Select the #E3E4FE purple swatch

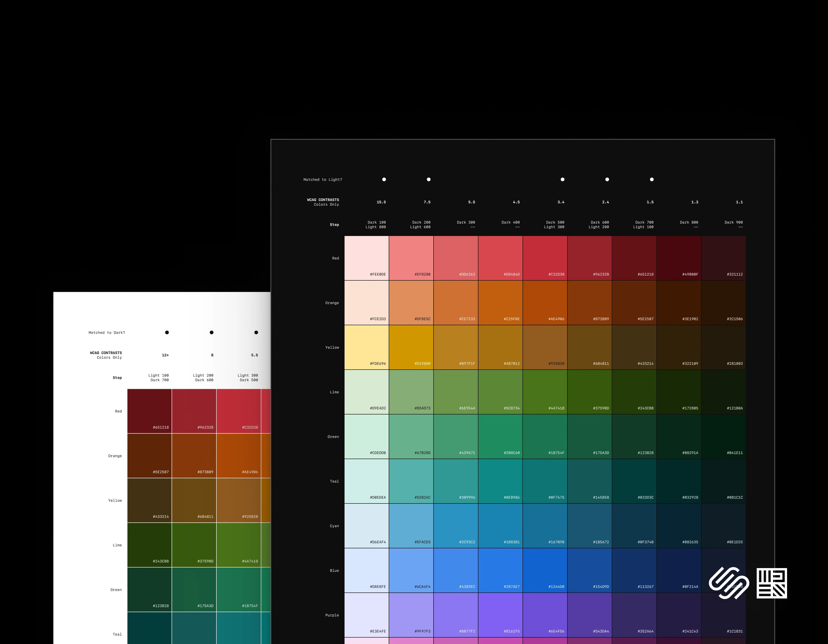coord(367,615)
